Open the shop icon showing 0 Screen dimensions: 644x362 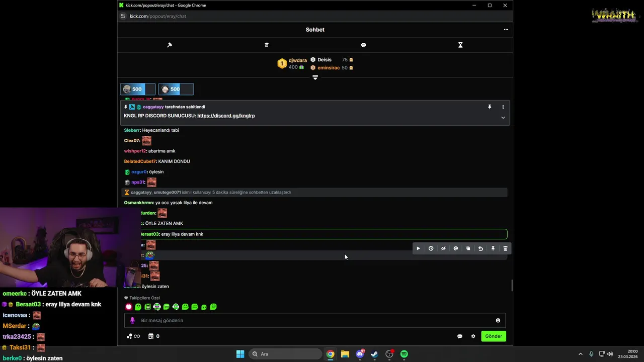(x=153, y=336)
